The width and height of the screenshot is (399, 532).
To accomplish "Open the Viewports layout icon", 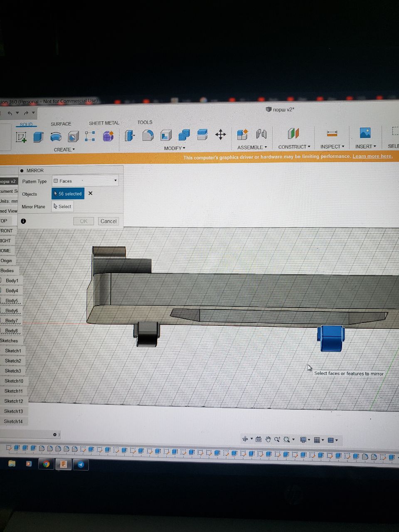I will point(331,440).
